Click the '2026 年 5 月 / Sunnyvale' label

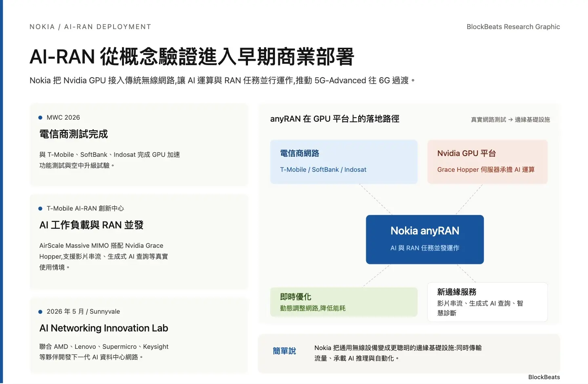tap(83, 312)
